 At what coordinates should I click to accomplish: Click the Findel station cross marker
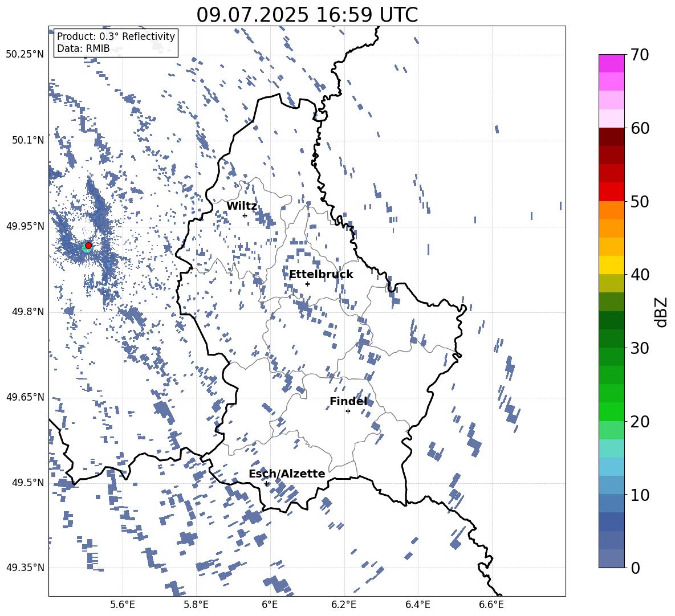click(x=348, y=411)
